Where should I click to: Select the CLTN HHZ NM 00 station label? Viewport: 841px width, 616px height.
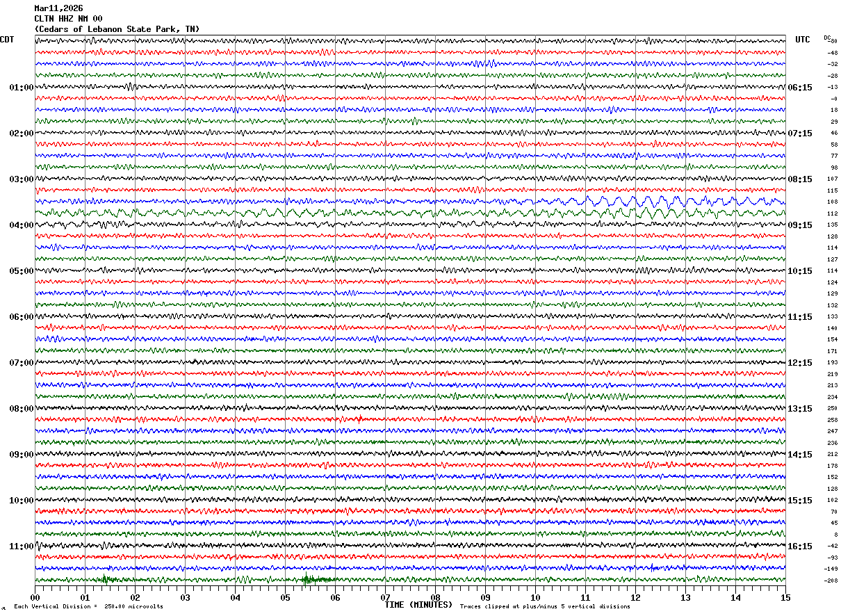[68, 19]
